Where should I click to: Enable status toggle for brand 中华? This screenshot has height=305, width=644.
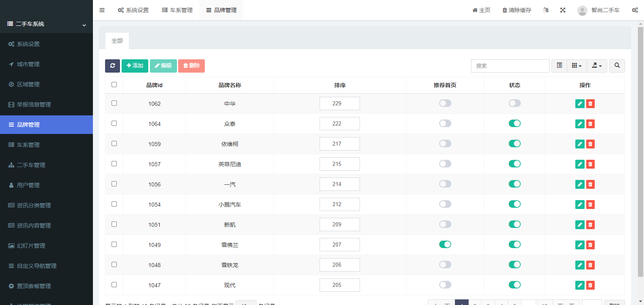(514, 103)
